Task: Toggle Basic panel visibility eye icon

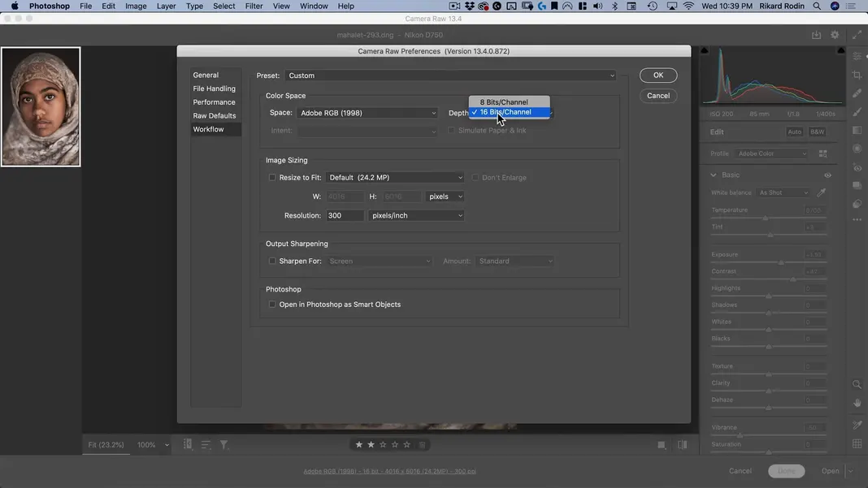Action: pyautogui.click(x=827, y=175)
